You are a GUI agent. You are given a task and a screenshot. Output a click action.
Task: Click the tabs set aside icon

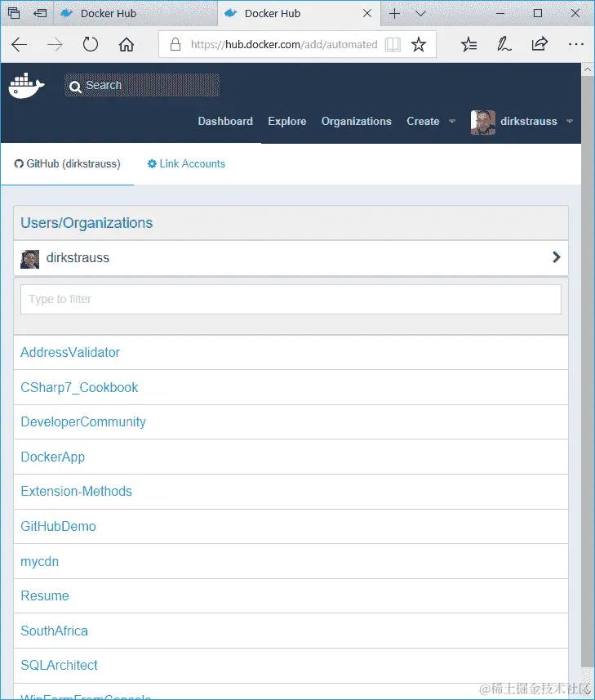tap(14, 13)
